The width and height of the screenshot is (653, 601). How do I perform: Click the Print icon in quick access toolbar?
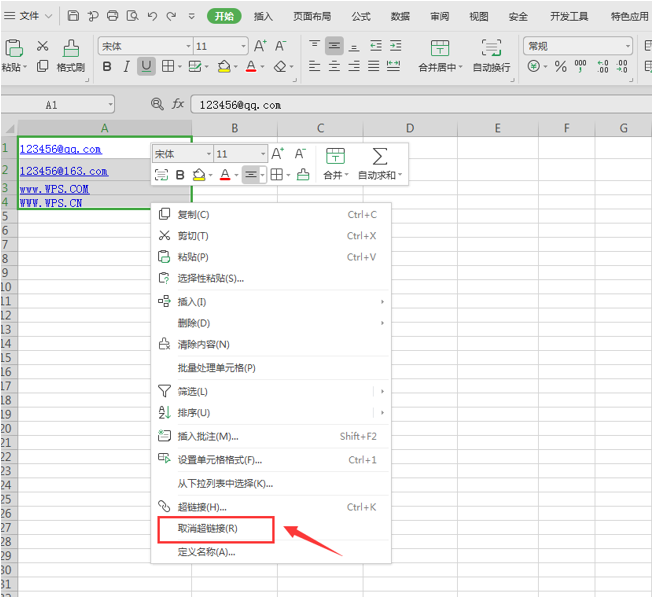point(112,16)
